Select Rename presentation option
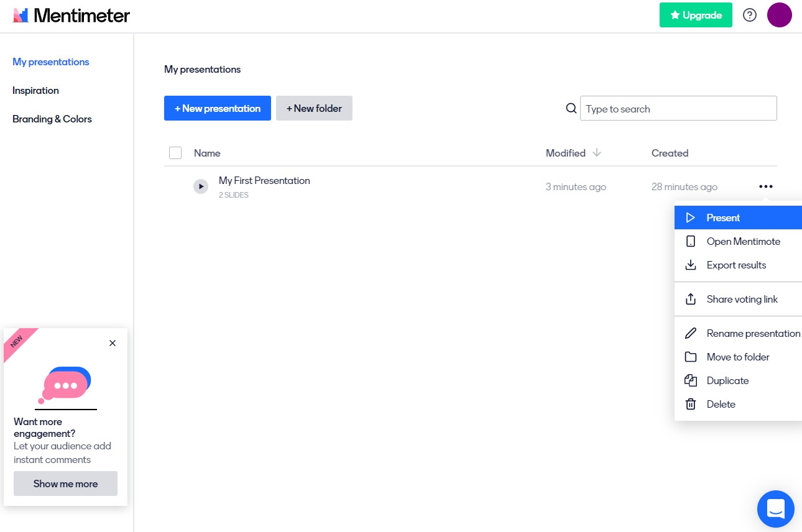This screenshot has height=532, width=802. coord(738,333)
